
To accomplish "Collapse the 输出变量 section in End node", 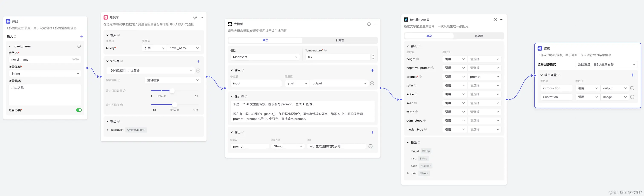I will [x=542, y=75].
